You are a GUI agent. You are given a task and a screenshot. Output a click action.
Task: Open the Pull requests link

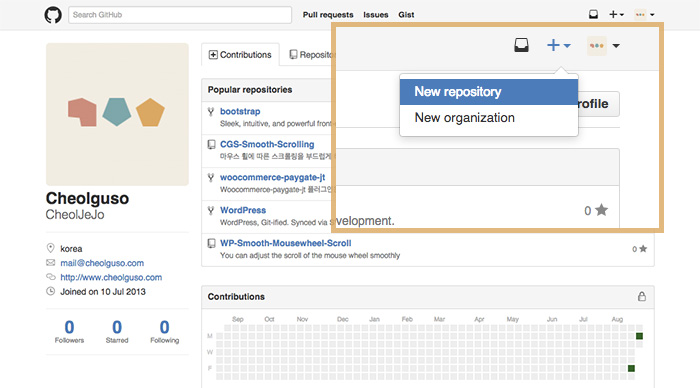point(328,15)
